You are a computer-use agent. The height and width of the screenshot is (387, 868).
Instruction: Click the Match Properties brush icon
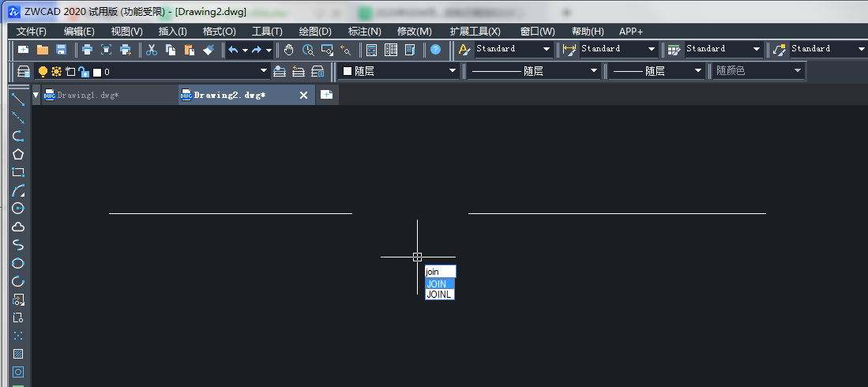point(208,50)
